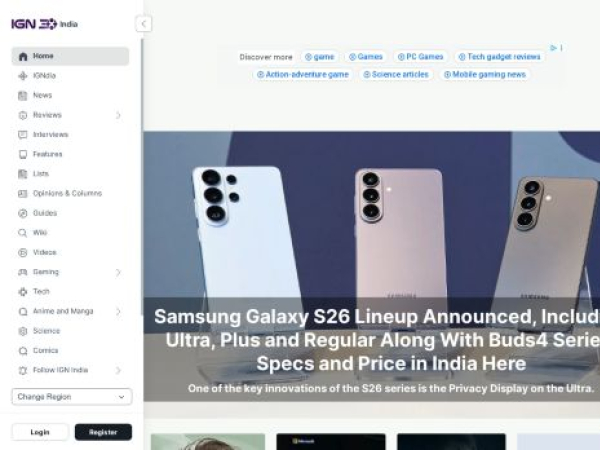
Task: Open the Science atom icon
Action: (x=23, y=331)
